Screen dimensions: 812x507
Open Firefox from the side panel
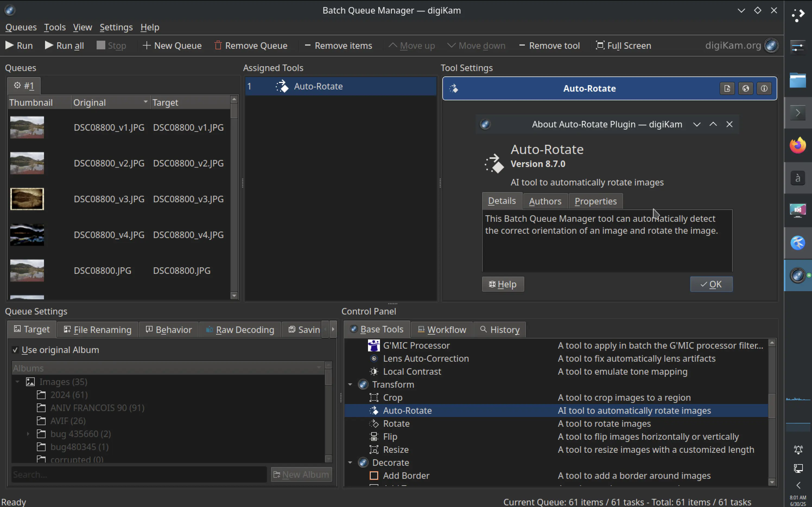pyautogui.click(x=797, y=145)
